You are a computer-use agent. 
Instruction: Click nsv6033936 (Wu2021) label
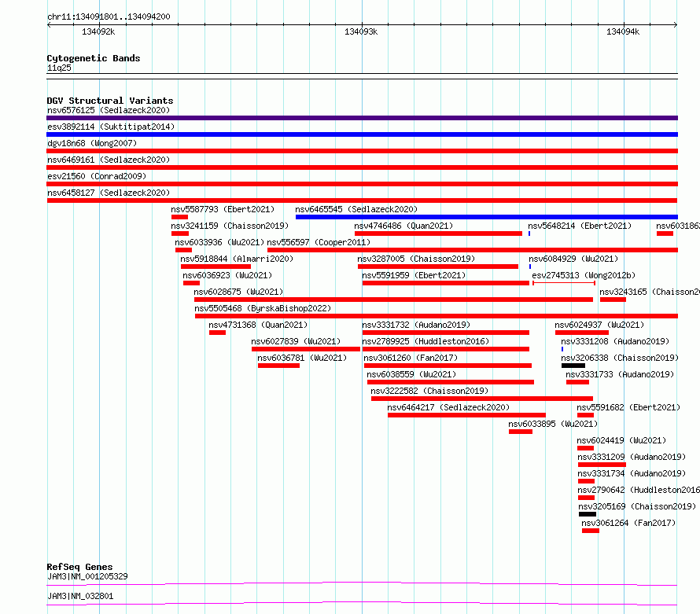tap(219, 242)
